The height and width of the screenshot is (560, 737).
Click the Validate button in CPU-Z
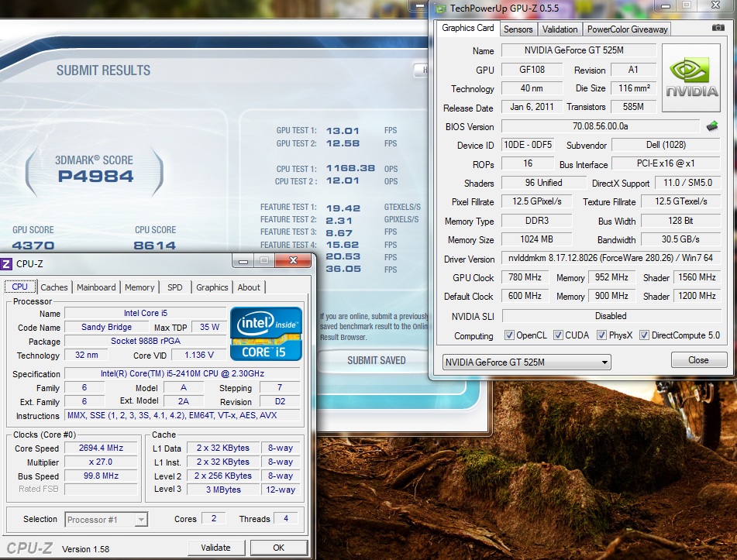click(215, 548)
